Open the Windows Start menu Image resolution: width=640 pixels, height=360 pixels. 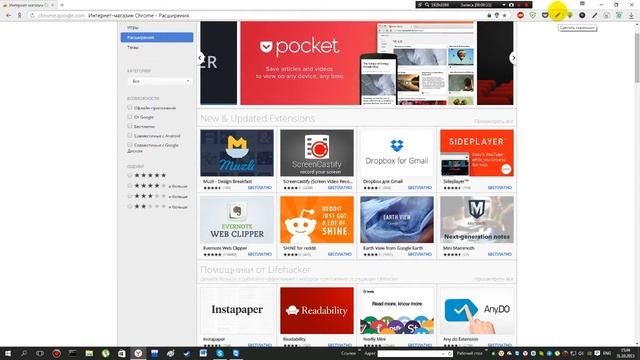tap(8, 353)
